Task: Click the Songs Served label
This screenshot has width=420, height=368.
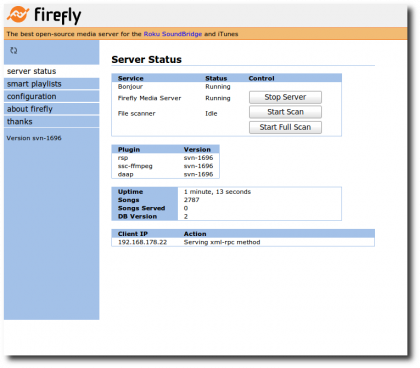Action: point(141,208)
